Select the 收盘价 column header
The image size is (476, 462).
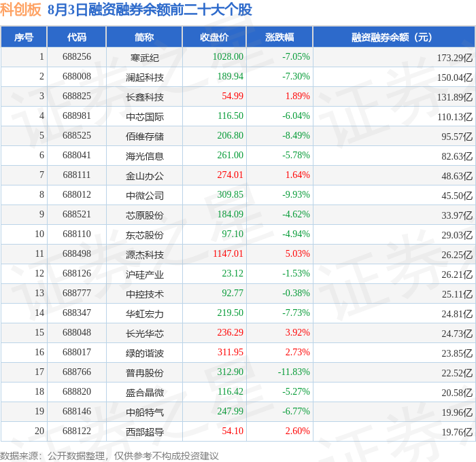click(x=214, y=37)
